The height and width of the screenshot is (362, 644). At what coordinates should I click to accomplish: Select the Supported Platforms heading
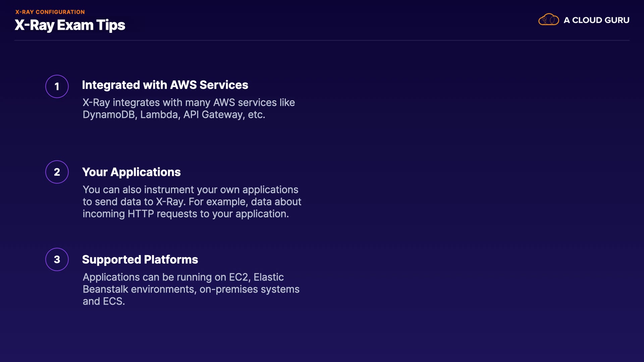140,259
